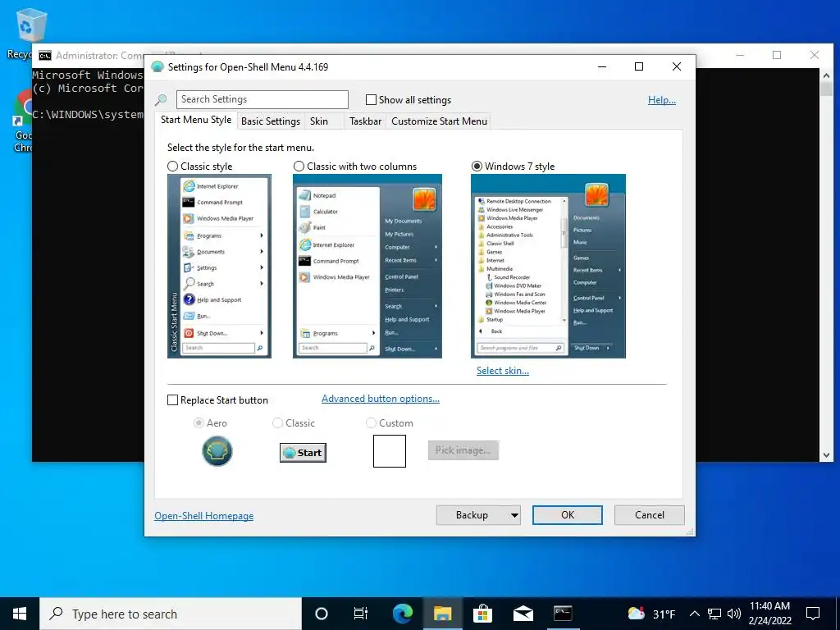Click the Classic Start button image

point(303,453)
